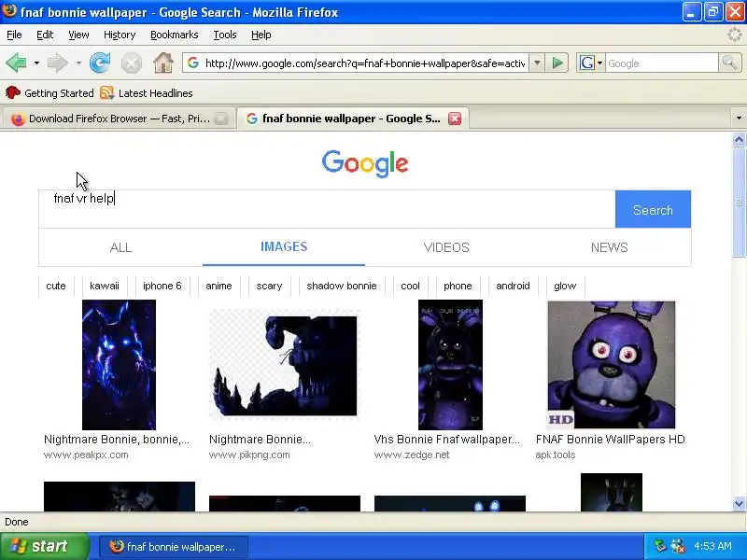
Task: Click the page scrollbar down arrow
Action: [739, 503]
